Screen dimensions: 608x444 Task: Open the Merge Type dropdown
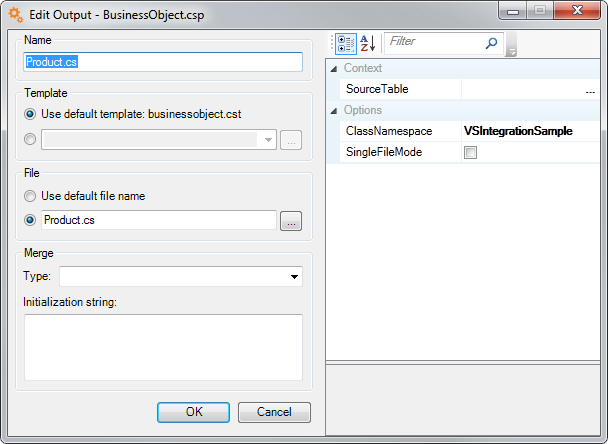coord(294,277)
